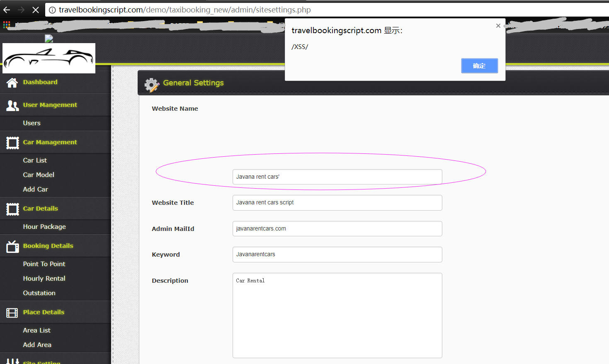The width and height of the screenshot is (609, 364).
Task: Click the browser forward arrow
Action: (x=21, y=10)
